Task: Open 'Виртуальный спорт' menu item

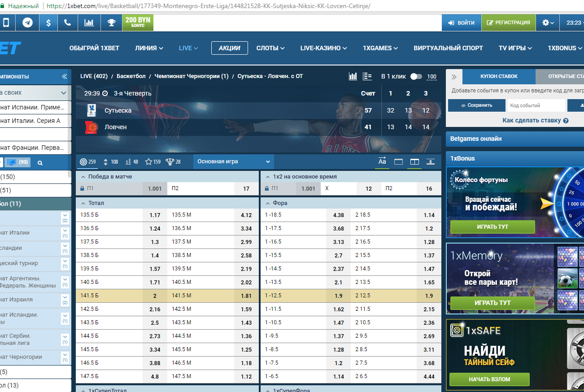Action: point(448,48)
